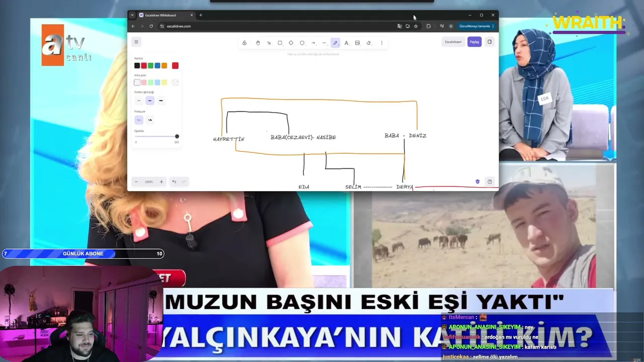The width and height of the screenshot is (644, 362).
Task: Open a new browser tab
Action: 201,15
